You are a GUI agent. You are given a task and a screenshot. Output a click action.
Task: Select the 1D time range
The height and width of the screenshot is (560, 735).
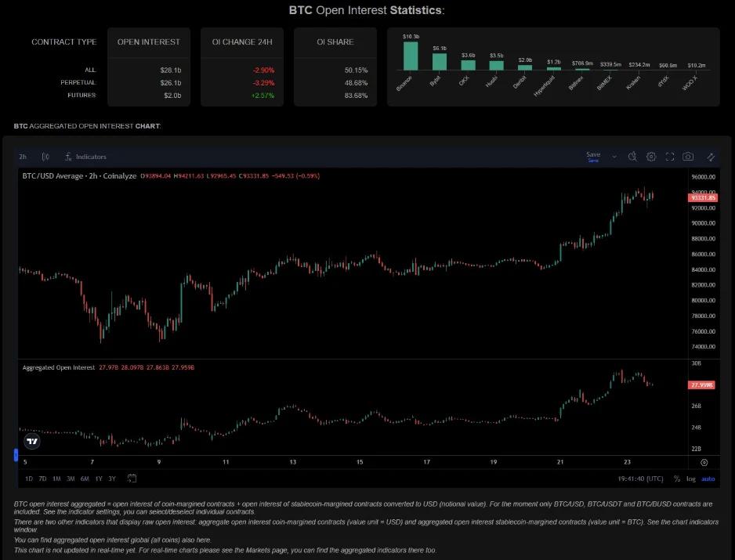pos(29,479)
